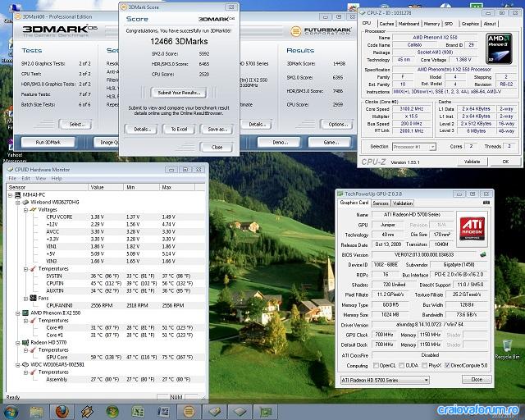This screenshot has width=525, height=420.
Task: Click the Voltages lightning icon
Action: tap(33, 210)
